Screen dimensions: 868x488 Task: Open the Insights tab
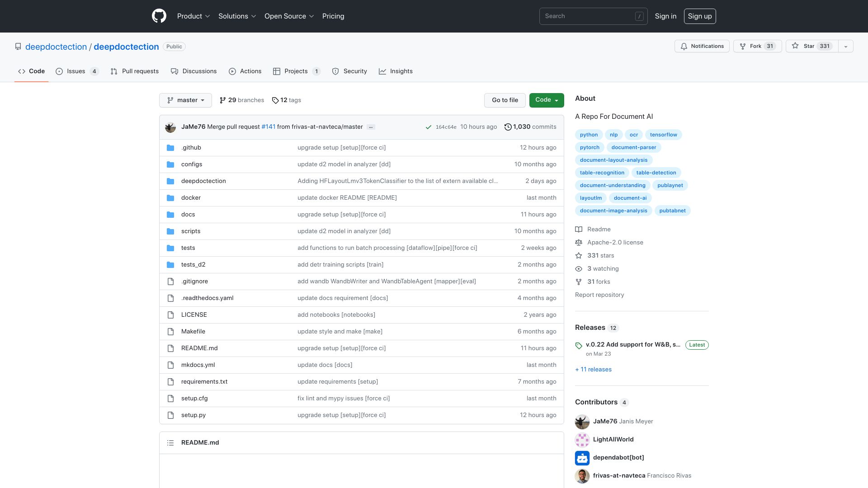pyautogui.click(x=396, y=71)
